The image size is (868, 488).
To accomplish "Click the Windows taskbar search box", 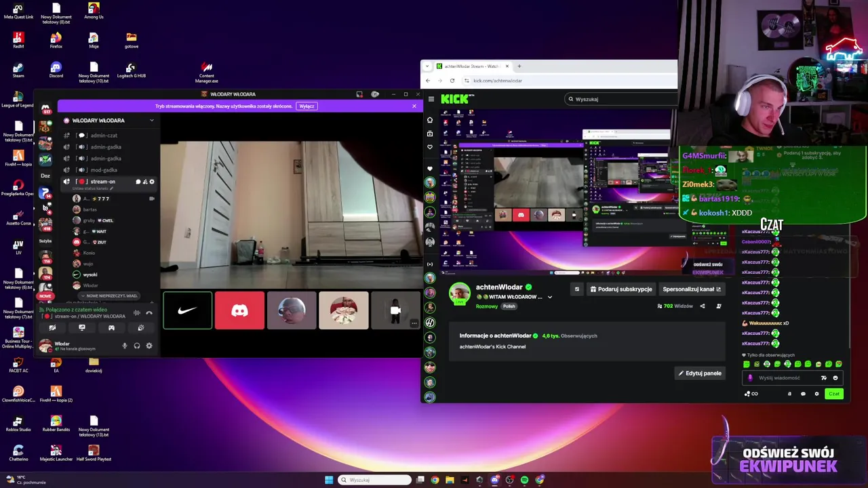I will pos(375,480).
